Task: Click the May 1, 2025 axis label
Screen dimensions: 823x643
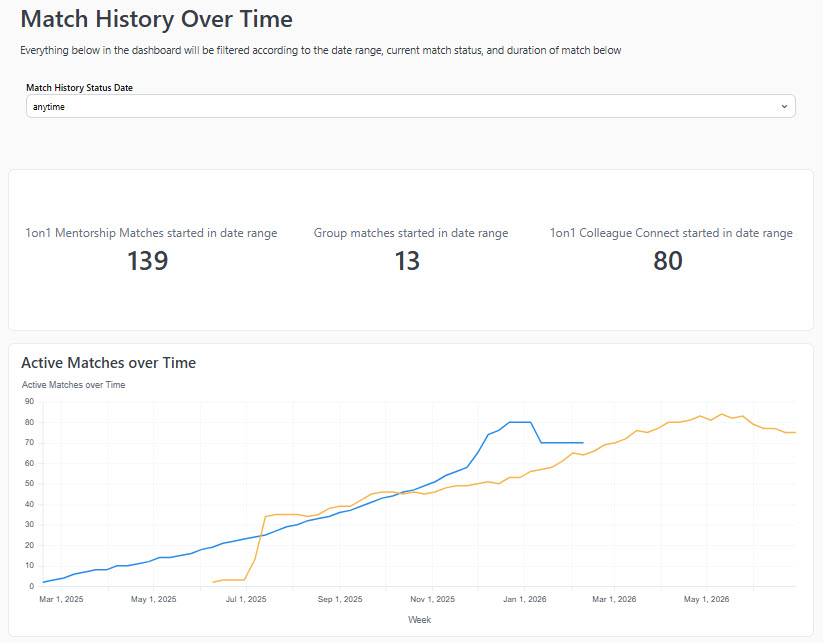Action: 153,599
